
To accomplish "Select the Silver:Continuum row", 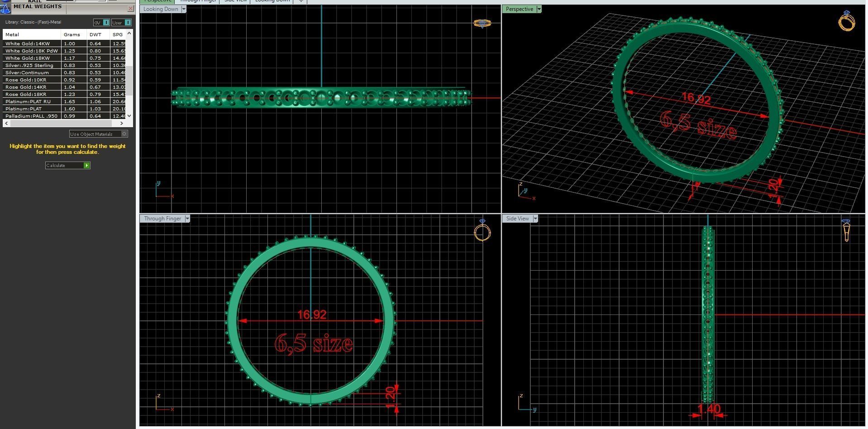I will [x=64, y=72].
